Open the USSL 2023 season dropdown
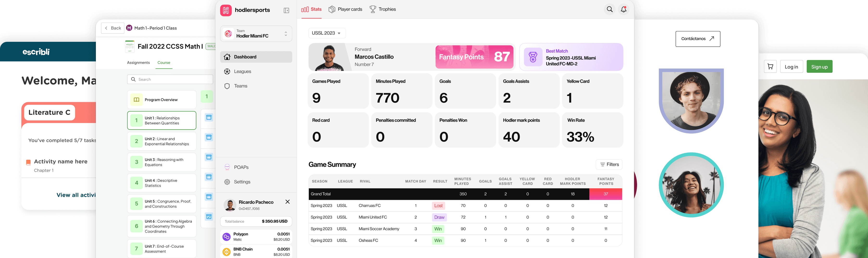The height and width of the screenshot is (258, 868). pos(327,33)
